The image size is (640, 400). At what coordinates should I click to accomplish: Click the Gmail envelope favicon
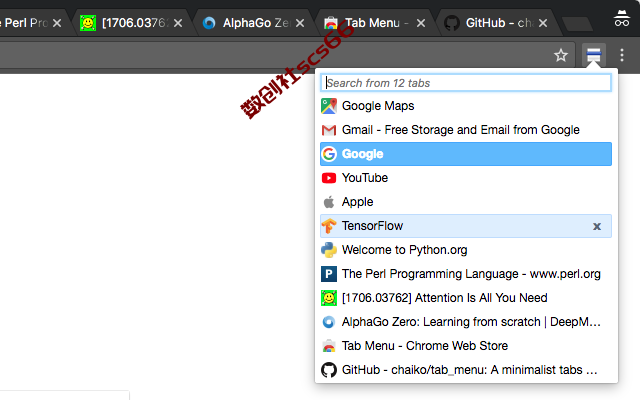329,130
